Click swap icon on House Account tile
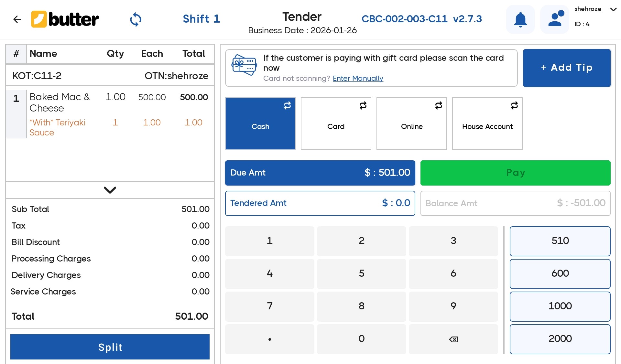 pos(514,105)
